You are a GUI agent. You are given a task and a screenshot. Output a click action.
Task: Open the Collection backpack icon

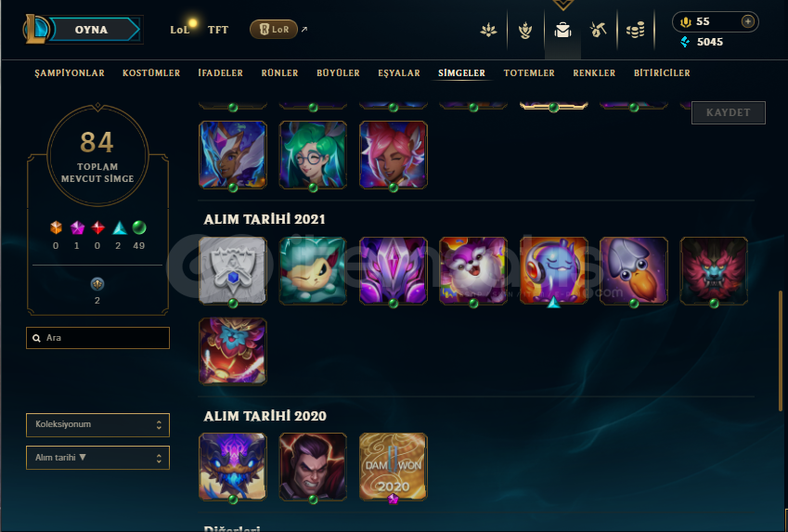click(562, 31)
